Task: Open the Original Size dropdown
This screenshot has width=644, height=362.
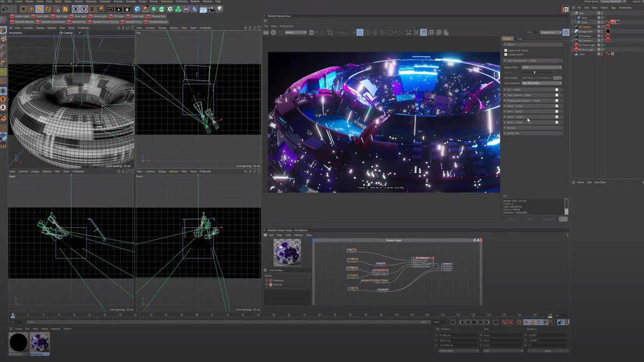Action: point(551,32)
